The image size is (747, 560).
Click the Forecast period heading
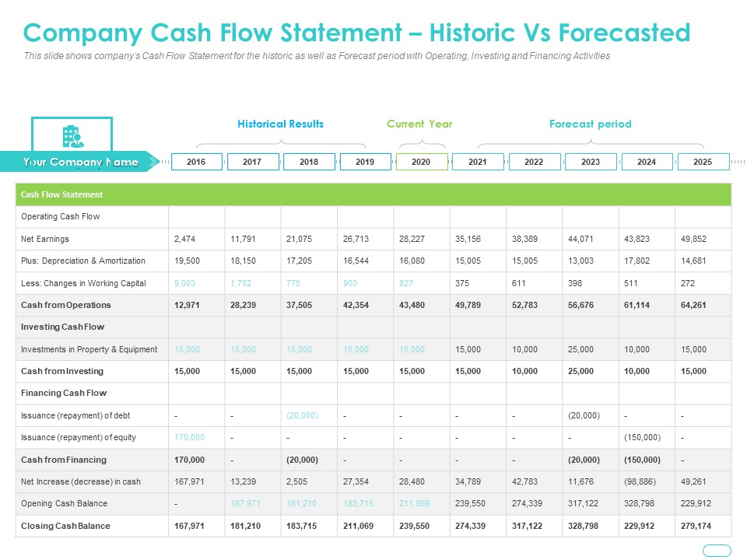pos(591,124)
